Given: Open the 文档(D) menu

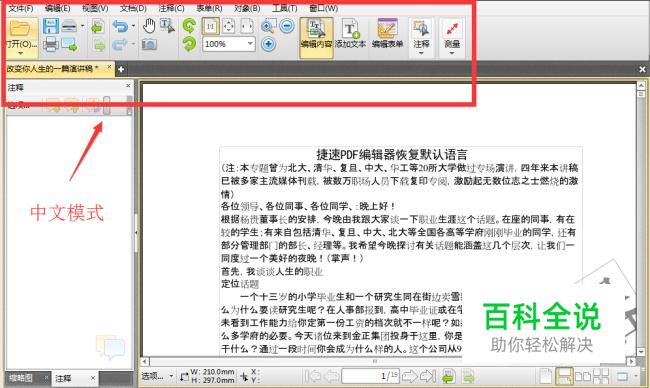Looking at the screenshot, I should click(x=133, y=8).
